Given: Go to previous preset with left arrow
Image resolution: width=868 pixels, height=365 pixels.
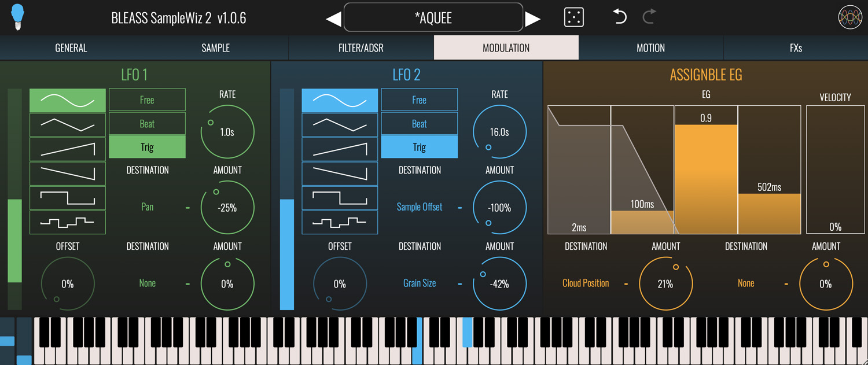Looking at the screenshot, I should coord(333,19).
